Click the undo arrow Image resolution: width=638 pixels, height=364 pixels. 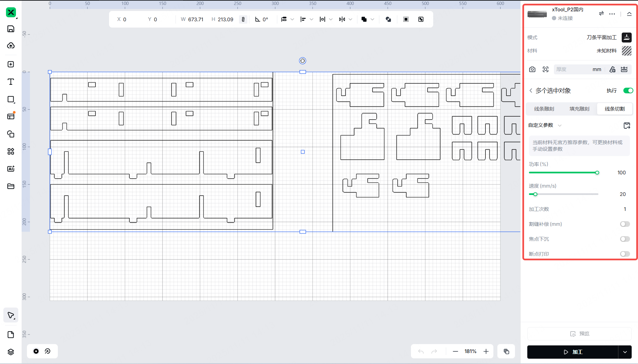click(421, 351)
